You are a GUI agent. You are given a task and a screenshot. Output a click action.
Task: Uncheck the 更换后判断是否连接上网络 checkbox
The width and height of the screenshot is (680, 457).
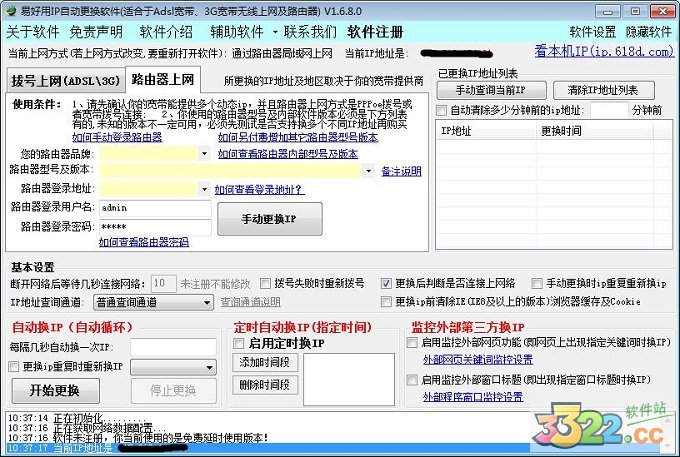click(x=386, y=284)
